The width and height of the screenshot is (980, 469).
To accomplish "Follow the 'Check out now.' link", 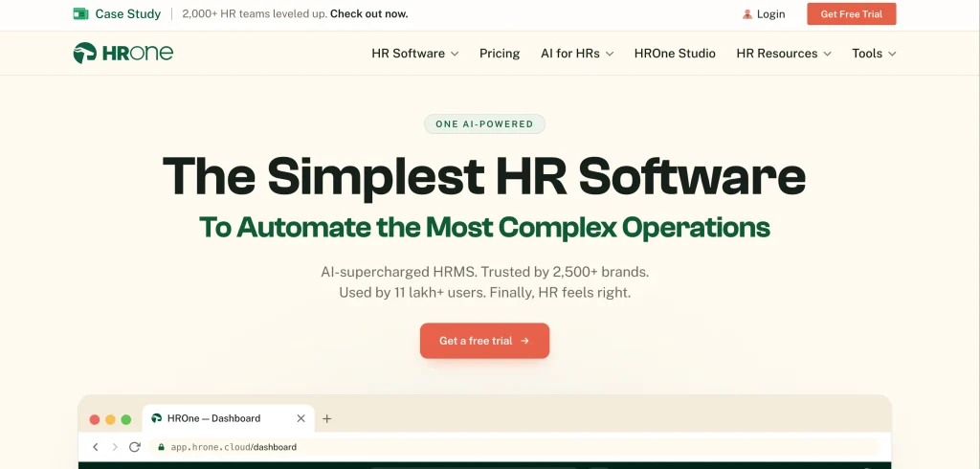I will click(x=368, y=13).
